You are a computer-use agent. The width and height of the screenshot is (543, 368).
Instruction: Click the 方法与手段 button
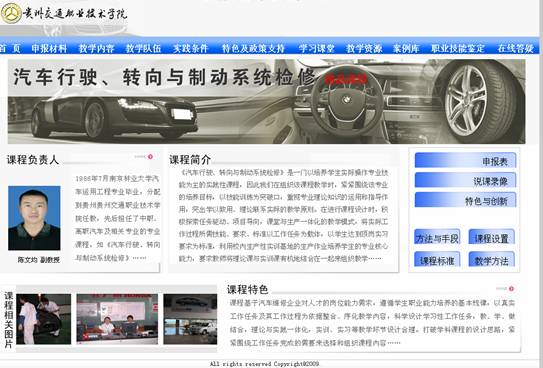tap(437, 237)
